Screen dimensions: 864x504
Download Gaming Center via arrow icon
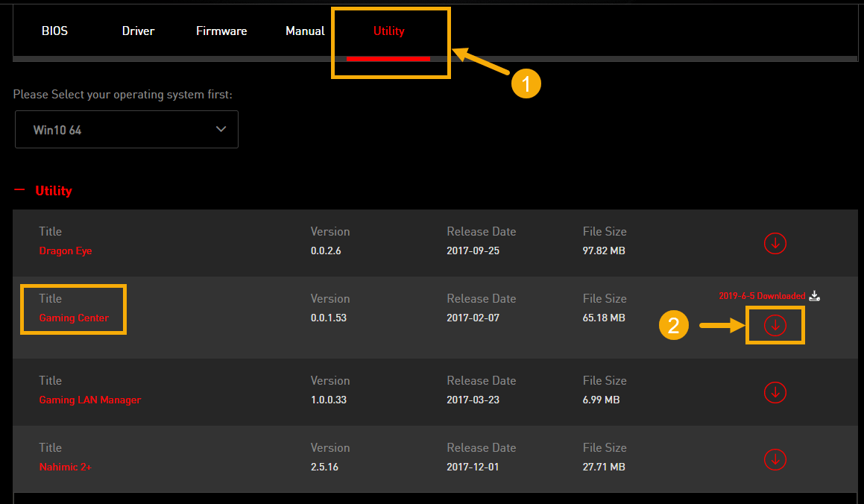775,326
